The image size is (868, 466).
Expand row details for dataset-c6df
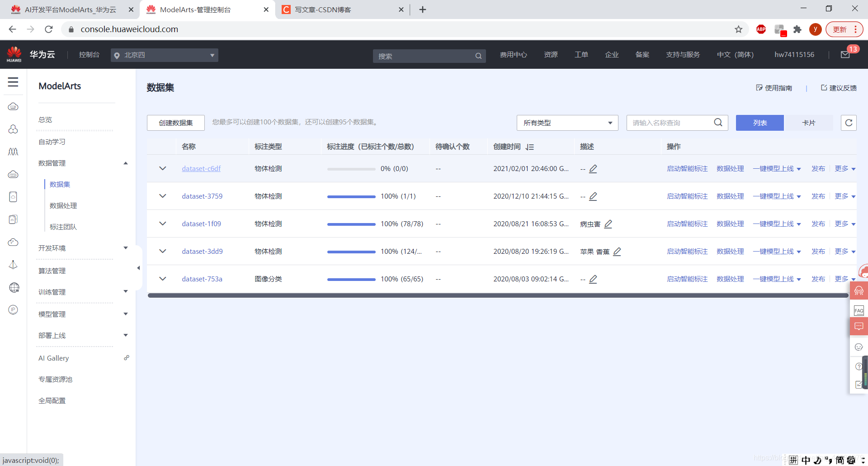pyautogui.click(x=163, y=168)
